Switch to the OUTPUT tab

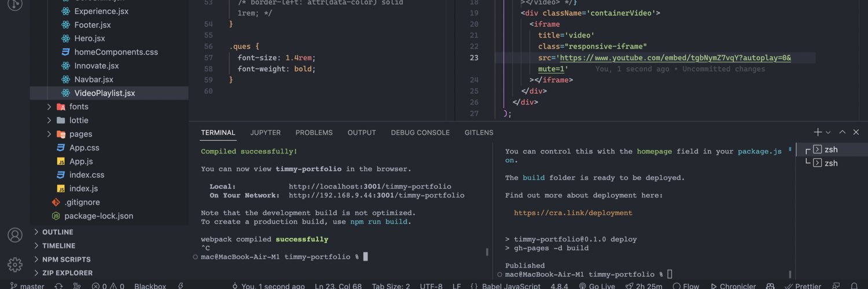362,133
